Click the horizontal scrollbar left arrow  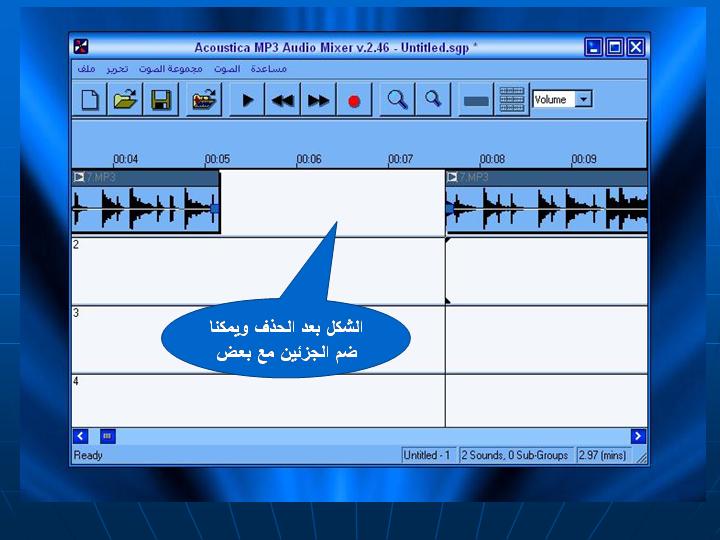[x=80, y=436]
